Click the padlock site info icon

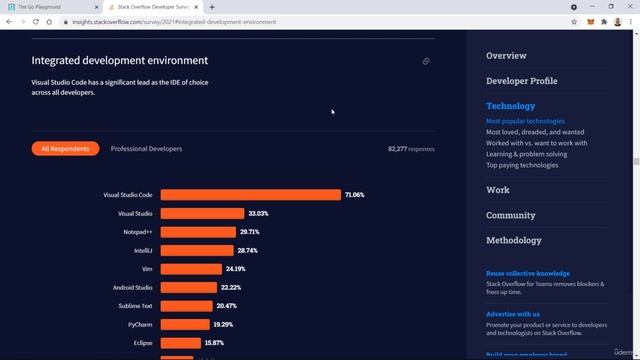(x=65, y=22)
